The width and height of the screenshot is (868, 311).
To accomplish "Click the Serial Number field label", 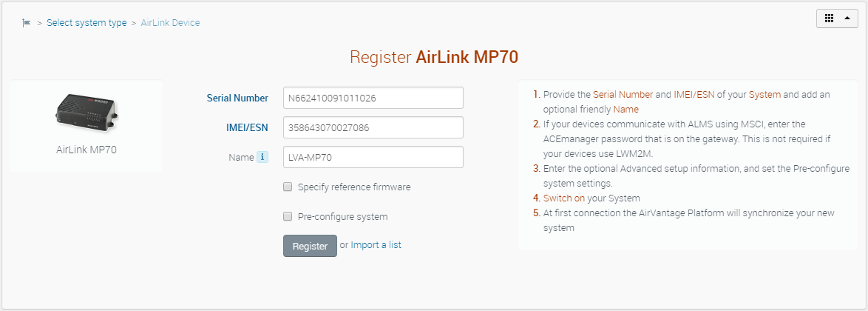I will 237,98.
